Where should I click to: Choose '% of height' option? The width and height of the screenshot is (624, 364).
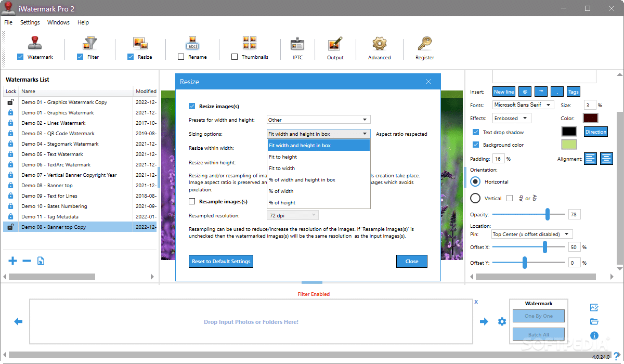(x=318, y=202)
